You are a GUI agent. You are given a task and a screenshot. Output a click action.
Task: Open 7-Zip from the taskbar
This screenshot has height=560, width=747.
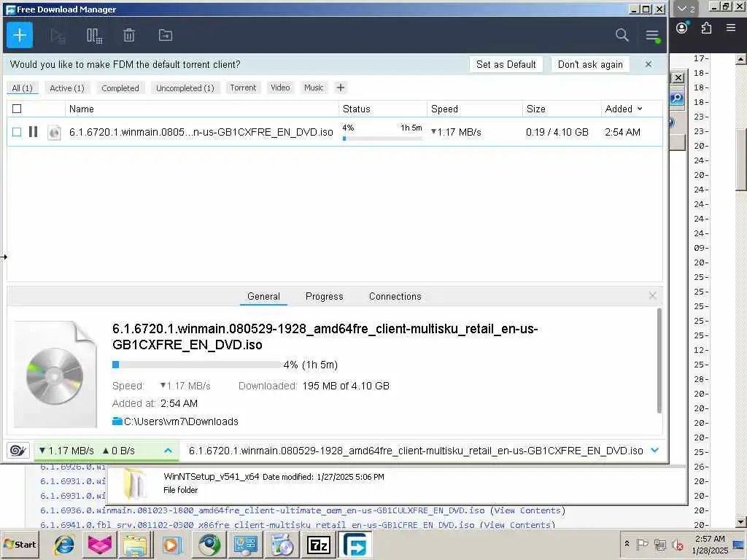click(x=319, y=545)
